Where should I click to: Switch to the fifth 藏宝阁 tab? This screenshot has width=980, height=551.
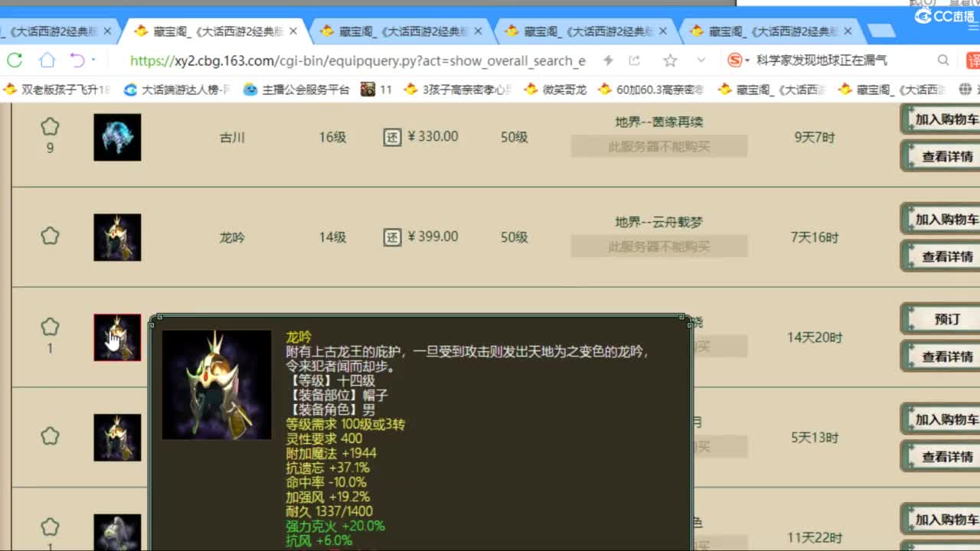pos(772,31)
